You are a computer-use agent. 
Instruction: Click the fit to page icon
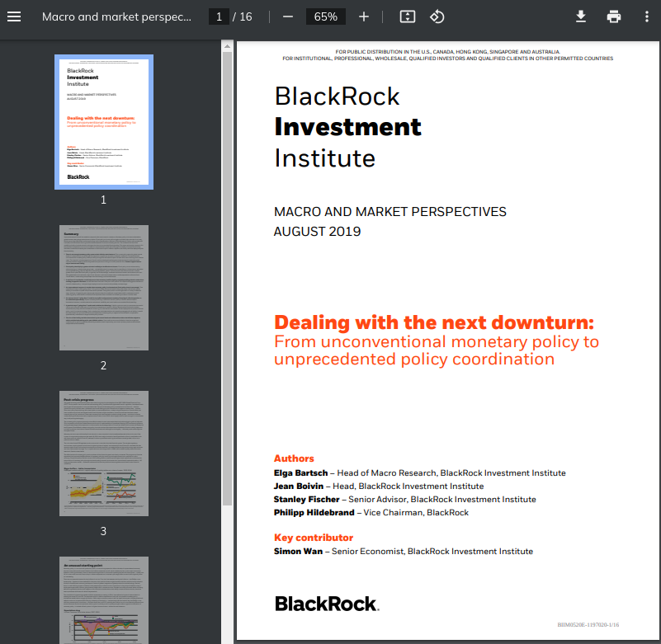[407, 16]
